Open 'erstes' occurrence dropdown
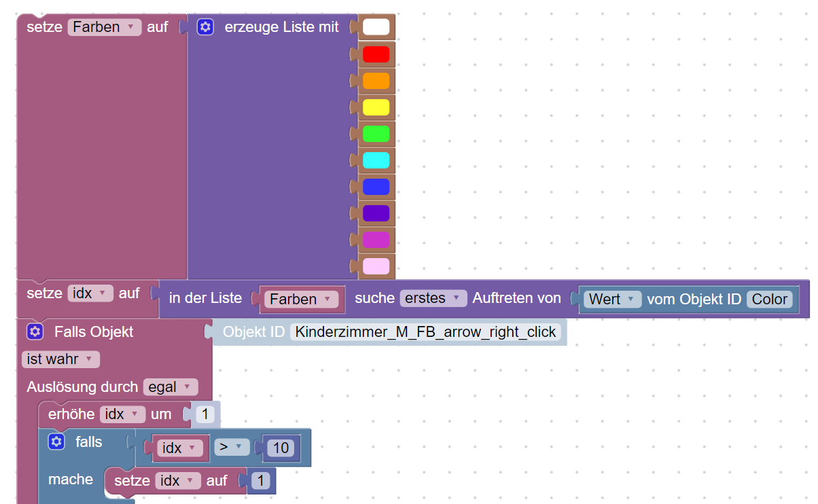 point(433,298)
